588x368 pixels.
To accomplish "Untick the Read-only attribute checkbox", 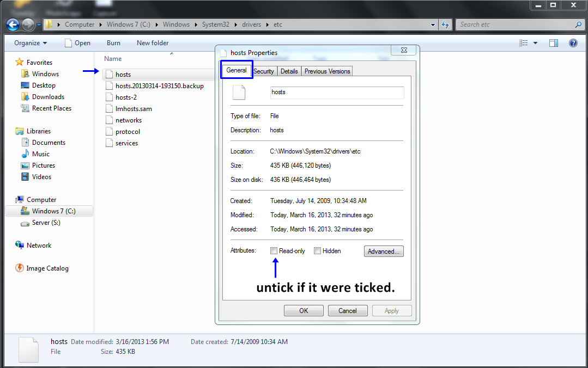I will click(x=274, y=250).
